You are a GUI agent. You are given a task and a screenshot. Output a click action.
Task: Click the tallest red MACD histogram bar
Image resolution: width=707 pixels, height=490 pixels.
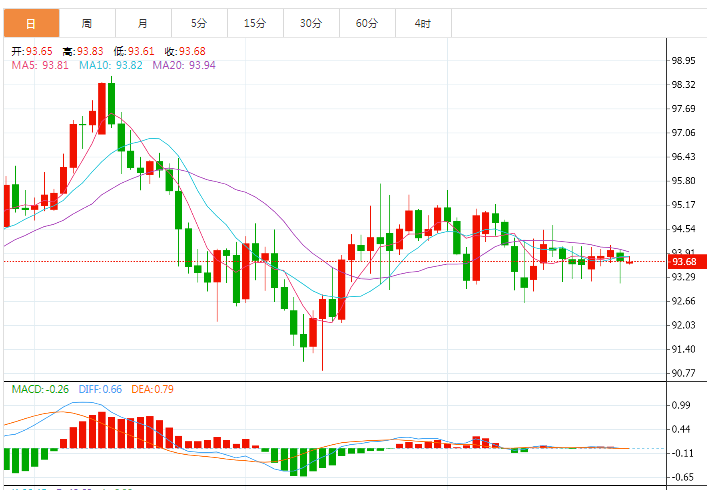(x=102, y=430)
